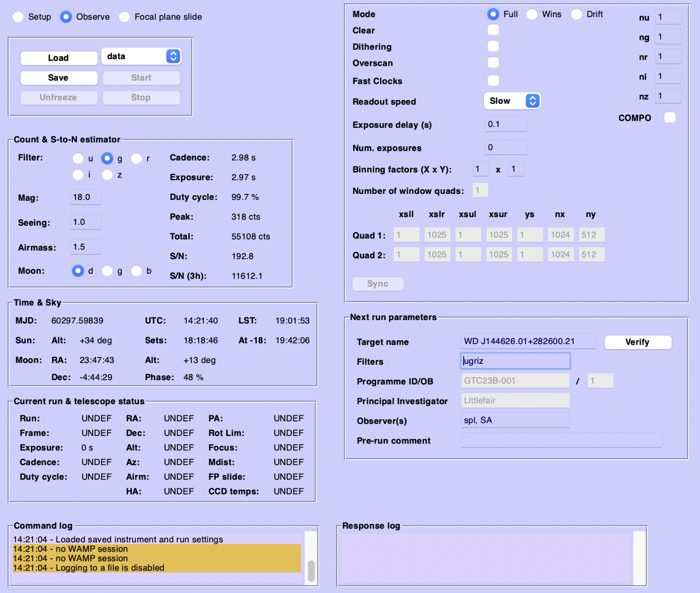
Task: Toggle the Overscan checkbox
Action: 493,62
